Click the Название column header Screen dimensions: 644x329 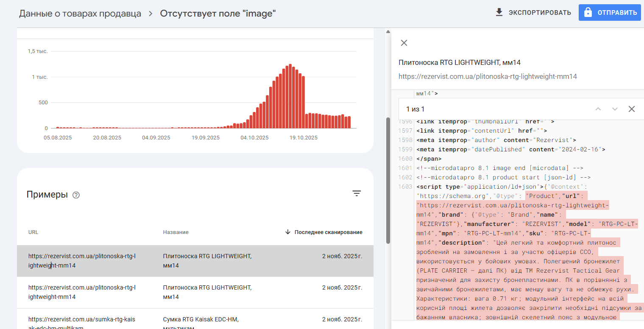pyautogui.click(x=176, y=232)
